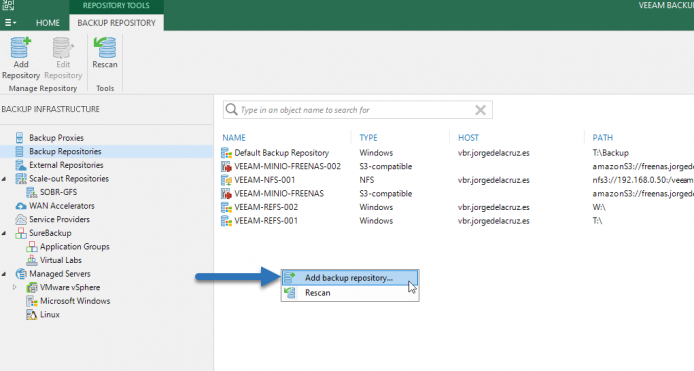
Task: Click the Default Backup Repository row icon
Action: coord(226,153)
